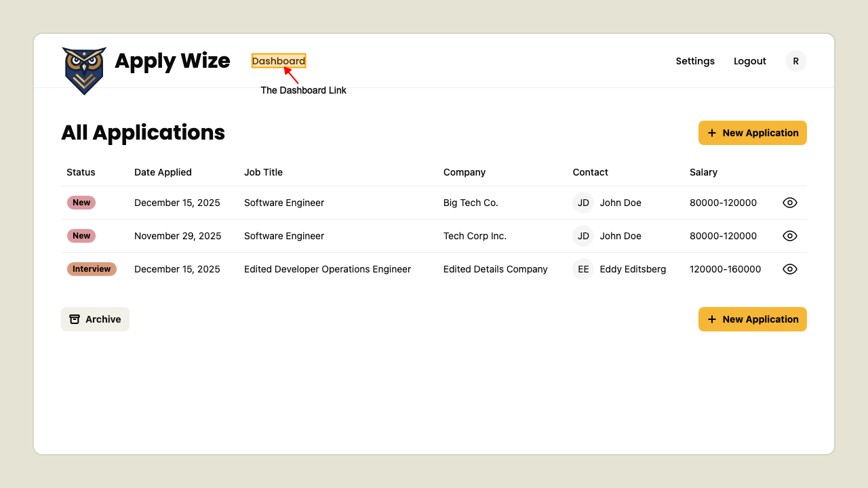The image size is (868, 488).
Task: Click the plus icon on top New Application button
Action: click(711, 133)
